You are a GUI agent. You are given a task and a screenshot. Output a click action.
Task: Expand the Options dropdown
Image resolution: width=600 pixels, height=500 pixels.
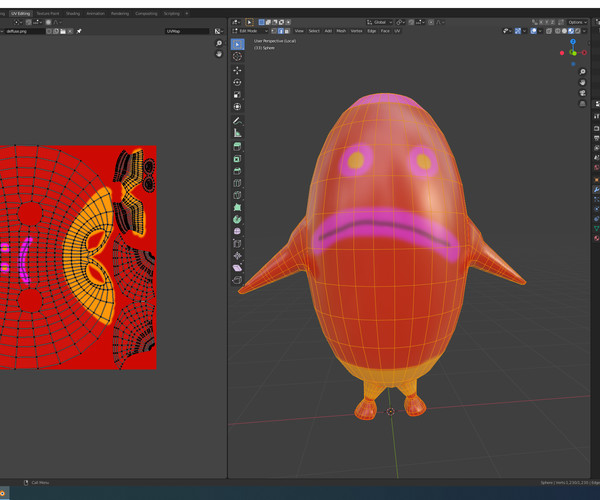(578, 21)
